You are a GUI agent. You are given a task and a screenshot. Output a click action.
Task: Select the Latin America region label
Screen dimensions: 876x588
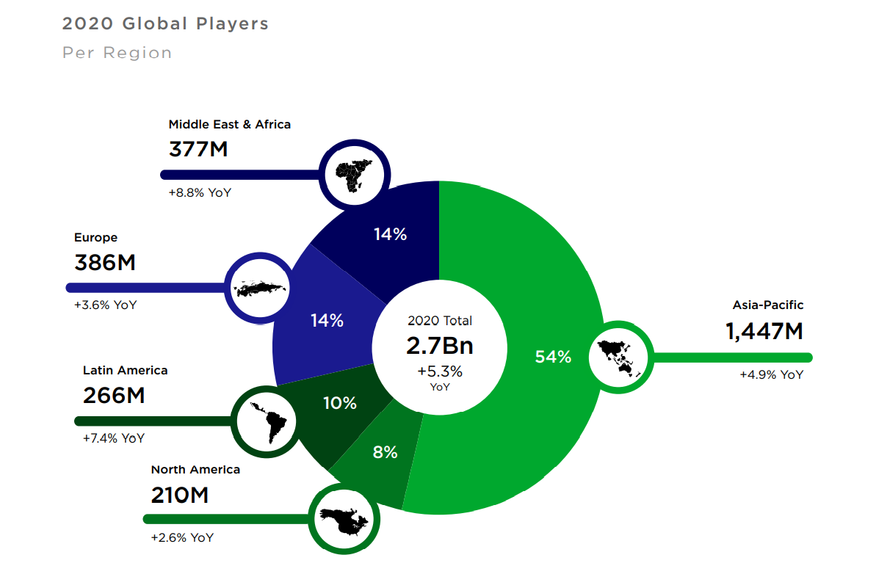click(125, 371)
